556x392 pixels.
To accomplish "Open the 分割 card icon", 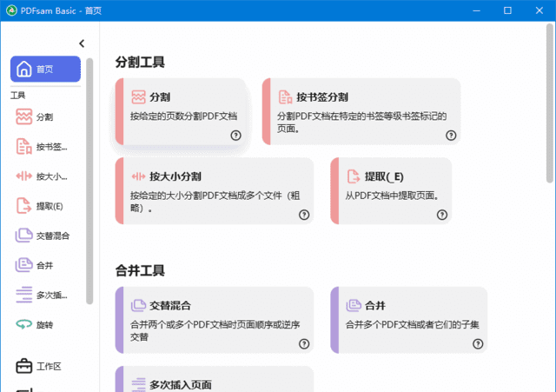I will 138,96.
